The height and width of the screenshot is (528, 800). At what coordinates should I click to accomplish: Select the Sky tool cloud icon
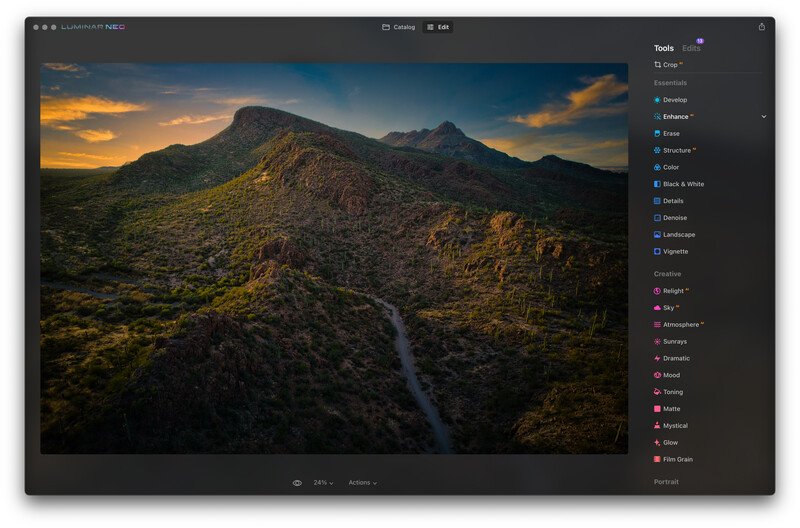(x=657, y=308)
